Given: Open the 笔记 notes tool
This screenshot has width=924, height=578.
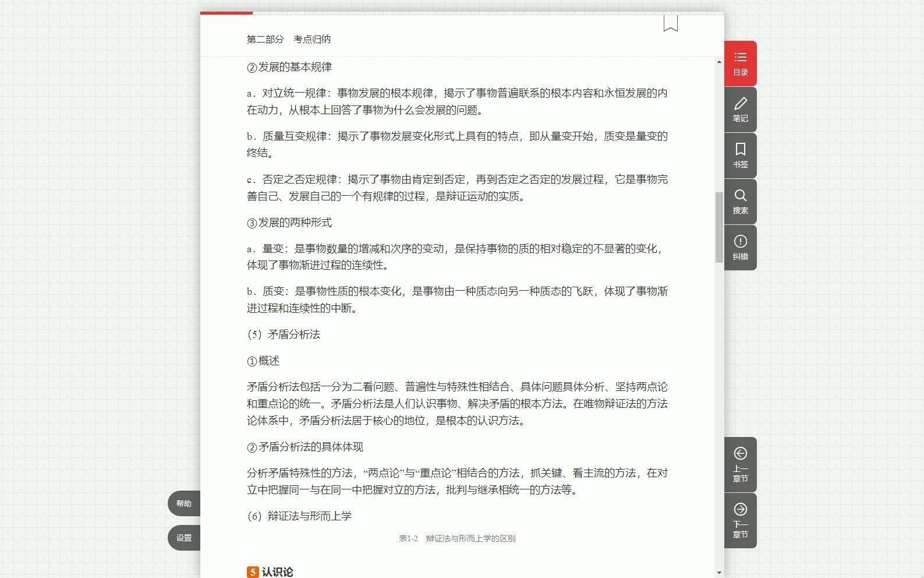Looking at the screenshot, I should pos(740,110).
